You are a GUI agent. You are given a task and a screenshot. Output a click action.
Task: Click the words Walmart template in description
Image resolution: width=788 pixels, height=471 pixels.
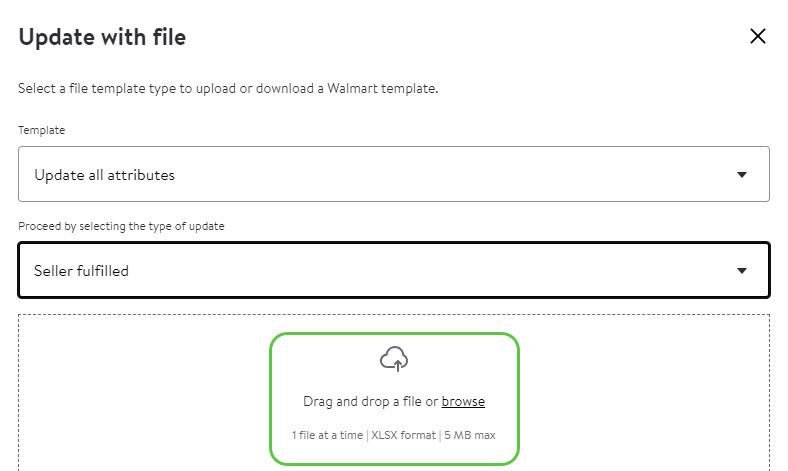pos(382,88)
